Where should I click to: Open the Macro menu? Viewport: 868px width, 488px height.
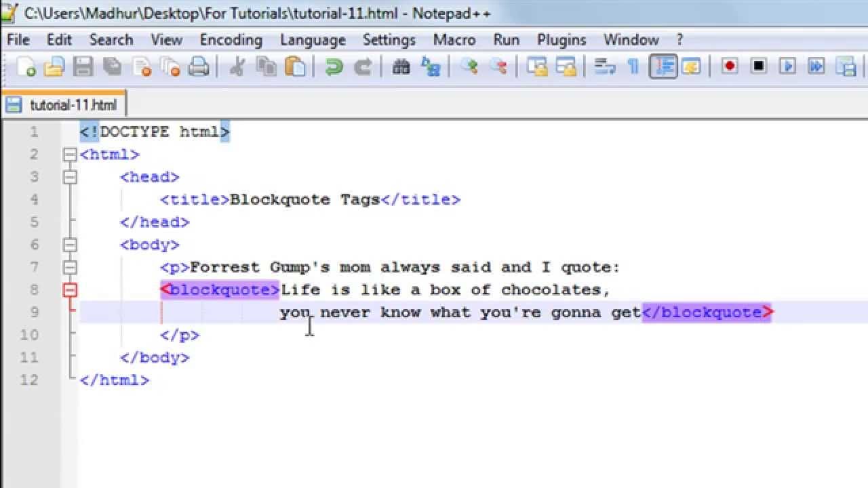(x=454, y=40)
